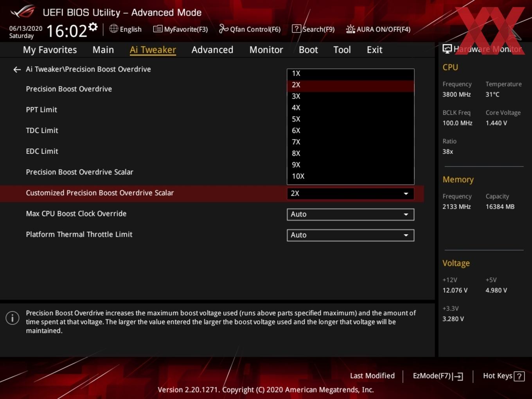Open Last Modified list

[x=372, y=376]
